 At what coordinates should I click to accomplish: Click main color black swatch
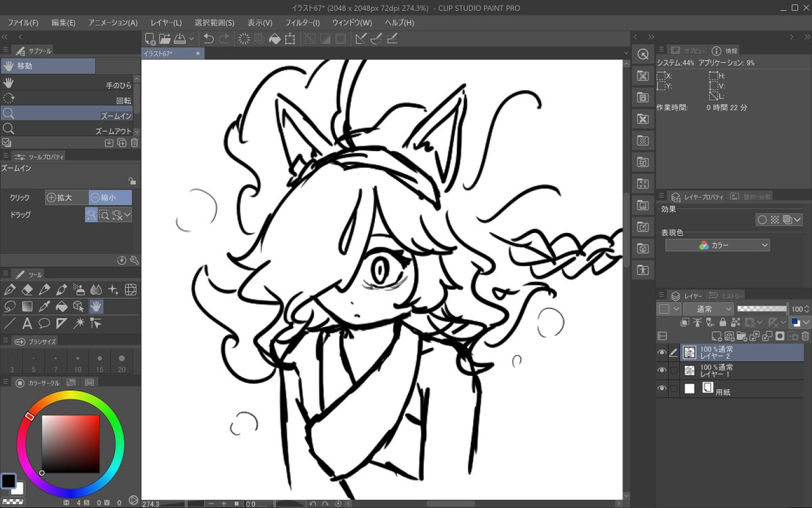[8, 481]
